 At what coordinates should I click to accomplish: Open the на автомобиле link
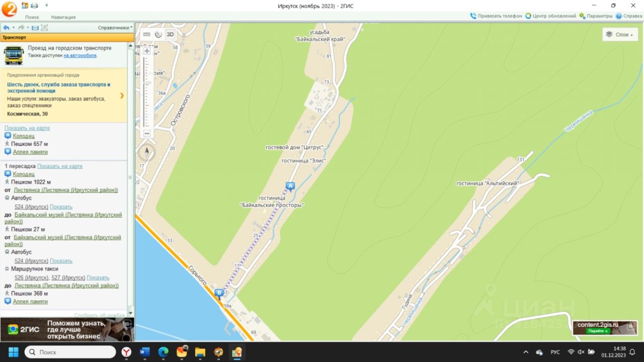point(80,55)
